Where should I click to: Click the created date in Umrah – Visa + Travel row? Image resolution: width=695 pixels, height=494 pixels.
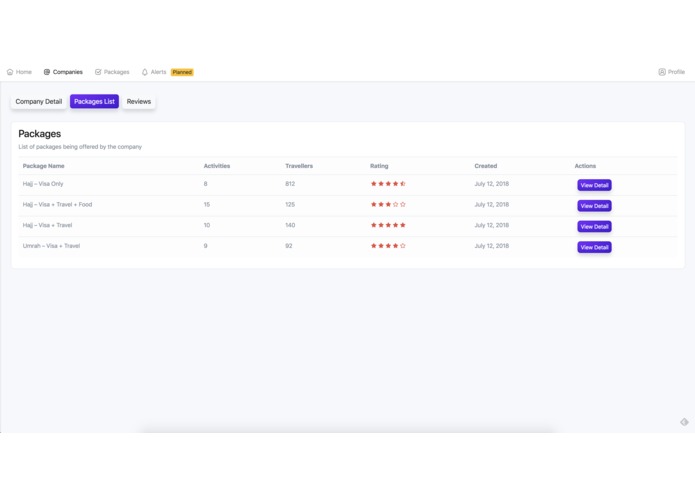coord(492,246)
